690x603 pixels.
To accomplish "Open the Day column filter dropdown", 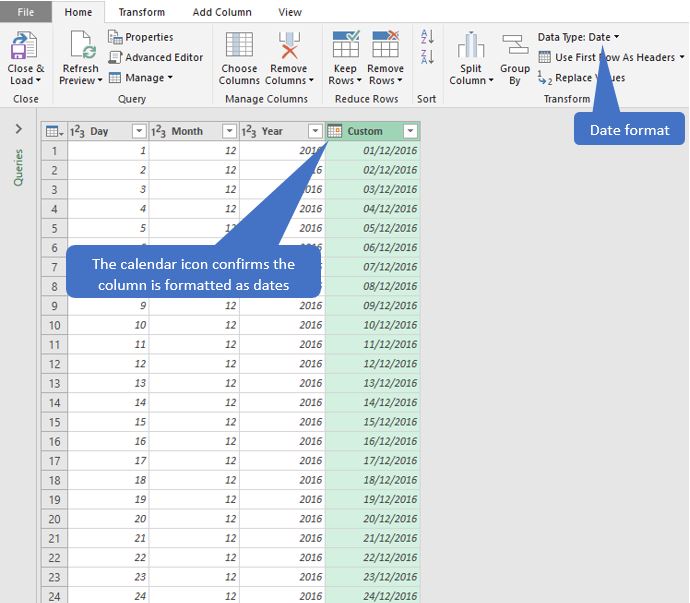I will coord(139,131).
